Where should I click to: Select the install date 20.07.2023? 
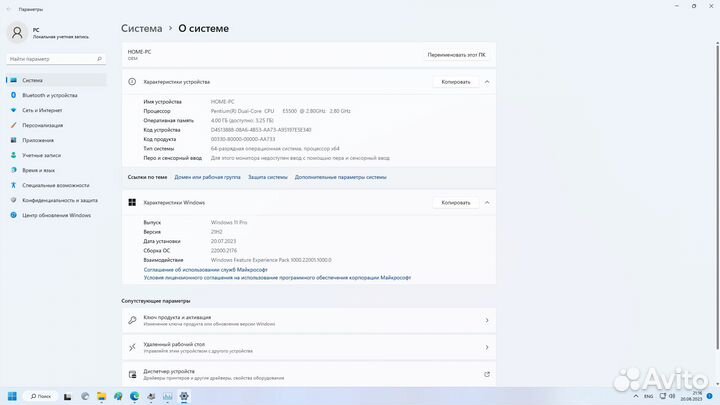point(223,241)
